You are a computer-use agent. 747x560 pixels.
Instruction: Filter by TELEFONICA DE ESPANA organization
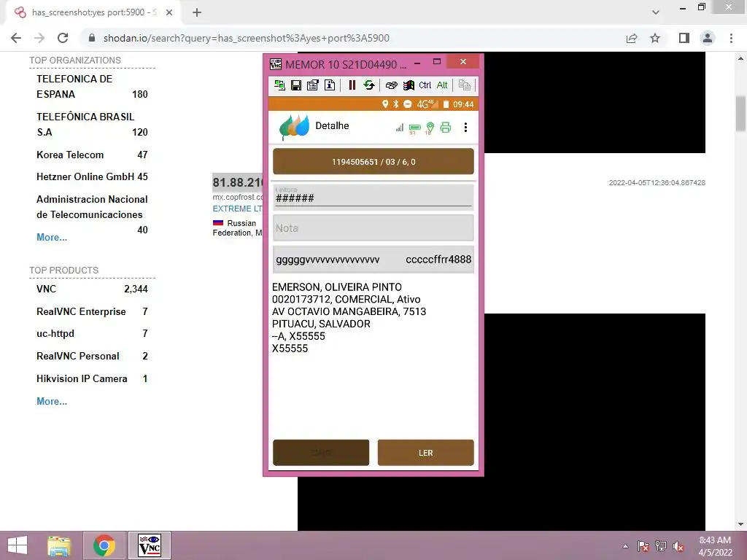point(92,86)
